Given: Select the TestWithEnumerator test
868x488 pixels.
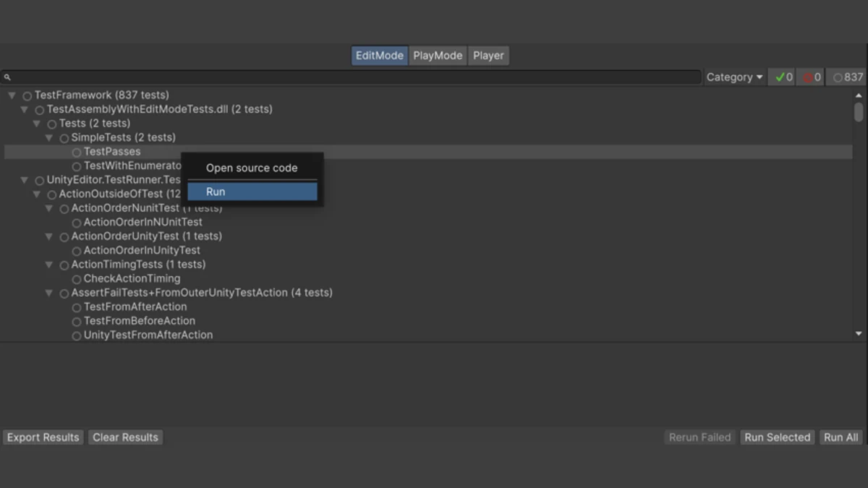Looking at the screenshot, I should point(132,166).
